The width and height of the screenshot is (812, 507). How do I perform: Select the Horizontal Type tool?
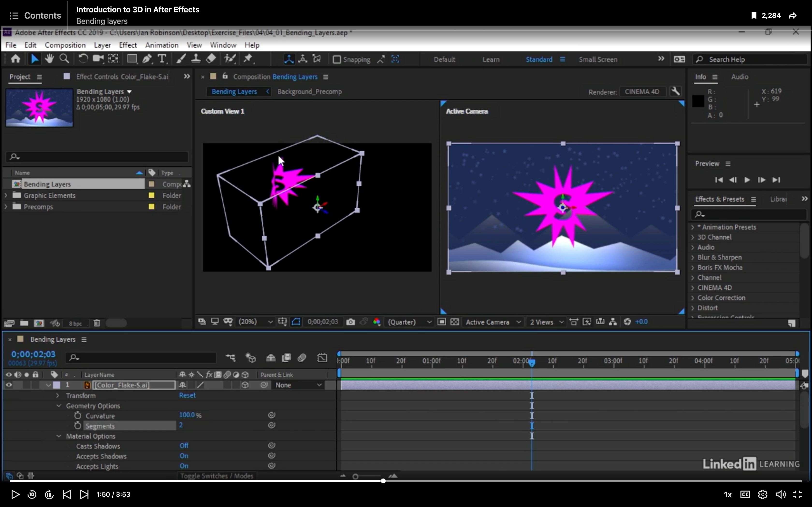pyautogui.click(x=162, y=59)
